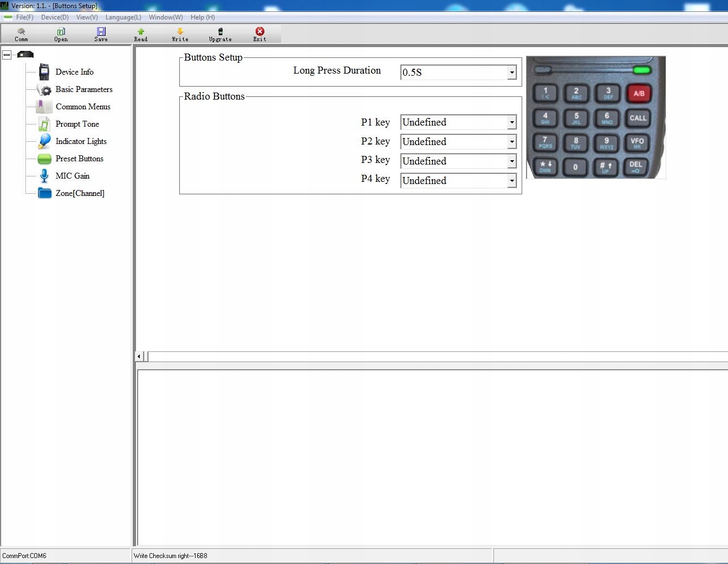
Task: Open the Device(D) menu
Action: [x=55, y=17]
